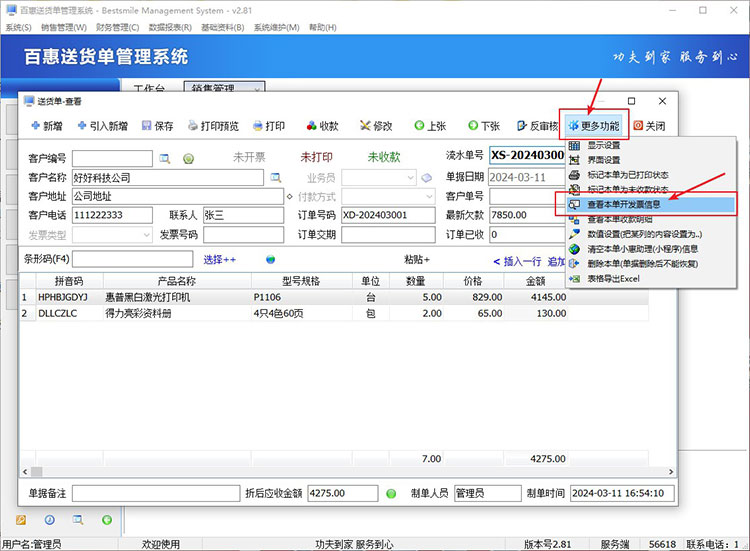Click the icon beside the 业务员 dropdown
Viewport: 750px width, 551px height.
click(427, 178)
